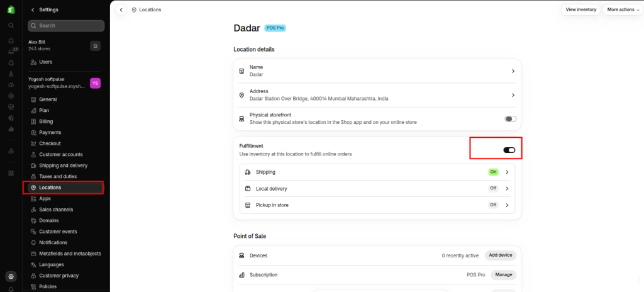Open the General settings page
This screenshot has width=644, height=292.
[65, 99]
